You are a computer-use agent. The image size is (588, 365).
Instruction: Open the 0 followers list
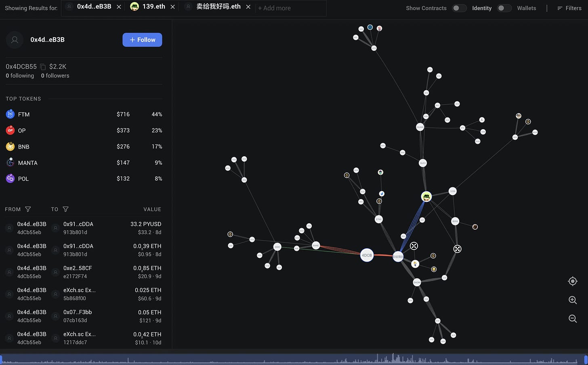pos(55,76)
